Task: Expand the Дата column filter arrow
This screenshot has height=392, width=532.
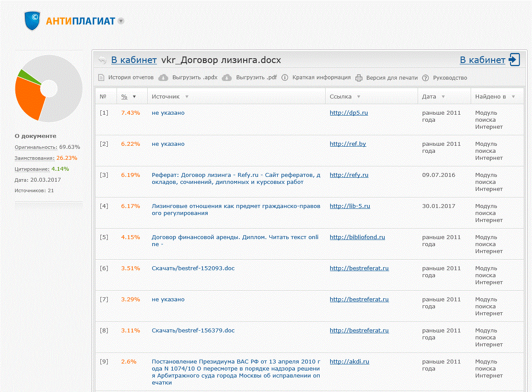Action: pos(443,96)
